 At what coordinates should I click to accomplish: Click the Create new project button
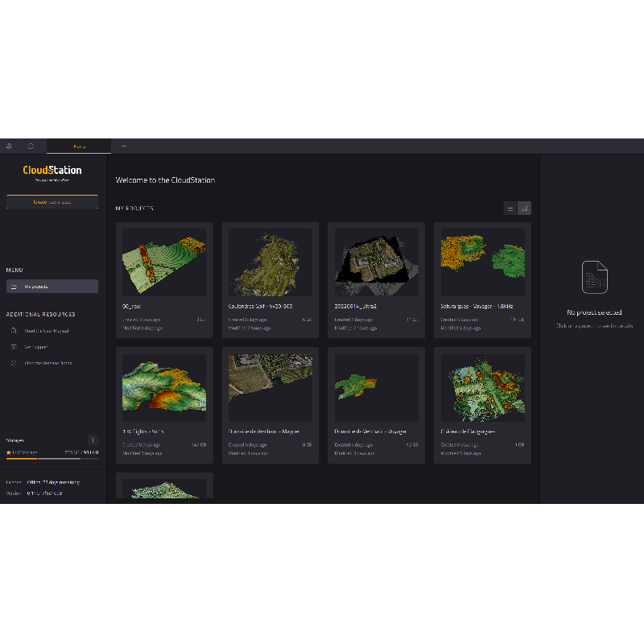(x=52, y=200)
